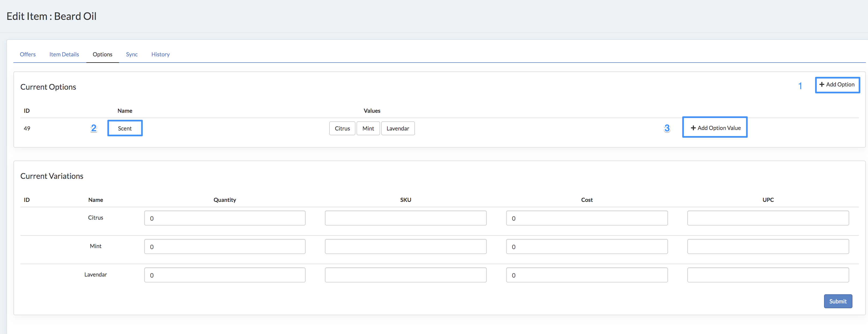Image resolution: width=868 pixels, height=334 pixels.
Task: Click the Add Option button
Action: (837, 85)
